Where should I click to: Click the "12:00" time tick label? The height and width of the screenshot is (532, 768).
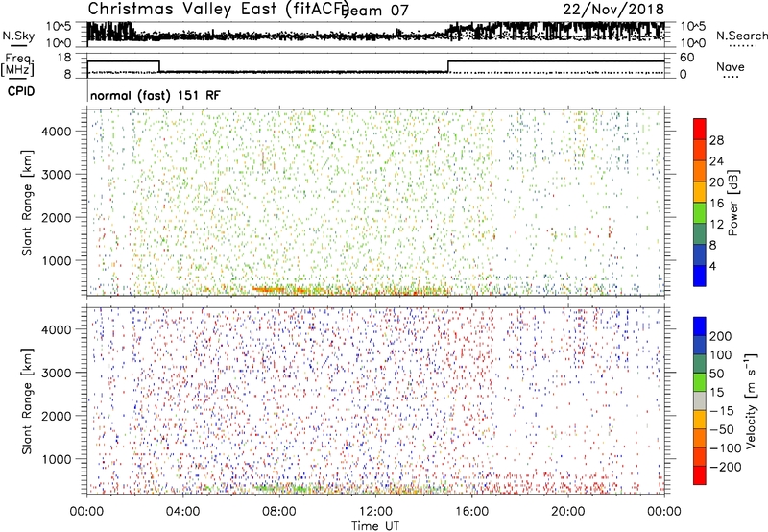coord(375,512)
